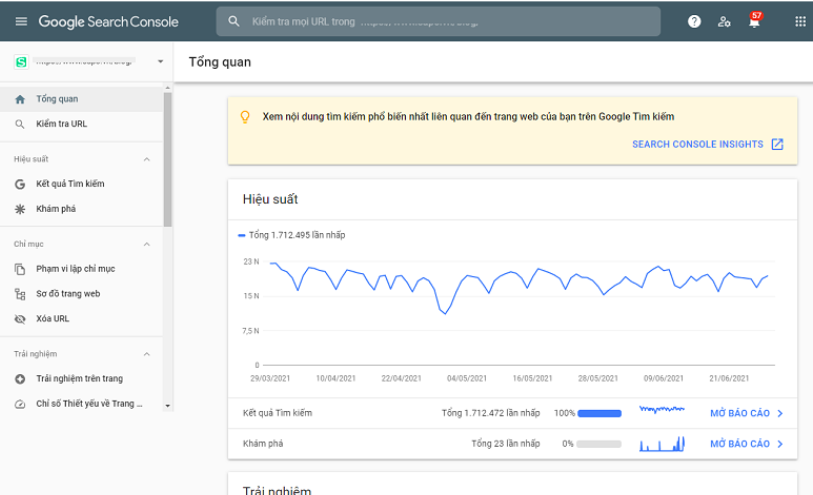Open the property selector dropdown arrow

click(x=160, y=62)
